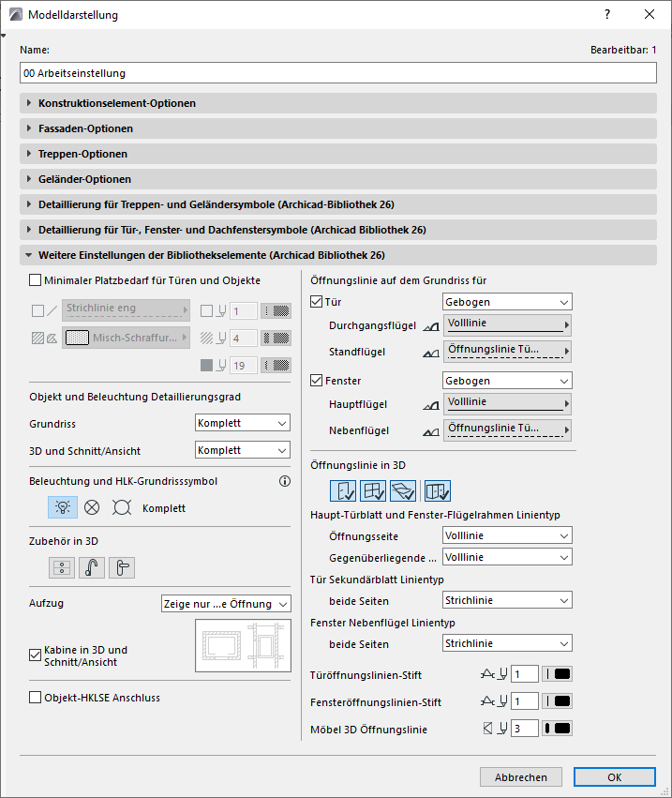Viewport: 672px width, 798px height.
Task: Select the lamp symbol icon under Beleuchtung
Action: click(x=63, y=507)
